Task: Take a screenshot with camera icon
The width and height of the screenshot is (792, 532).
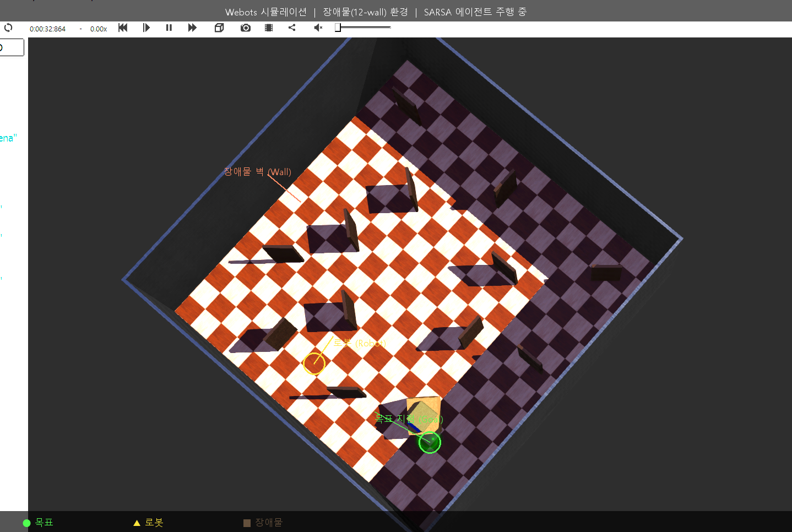Action: 246,28
